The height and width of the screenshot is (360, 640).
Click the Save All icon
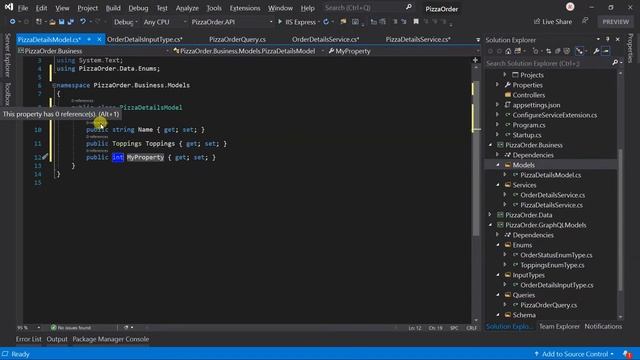70,22
